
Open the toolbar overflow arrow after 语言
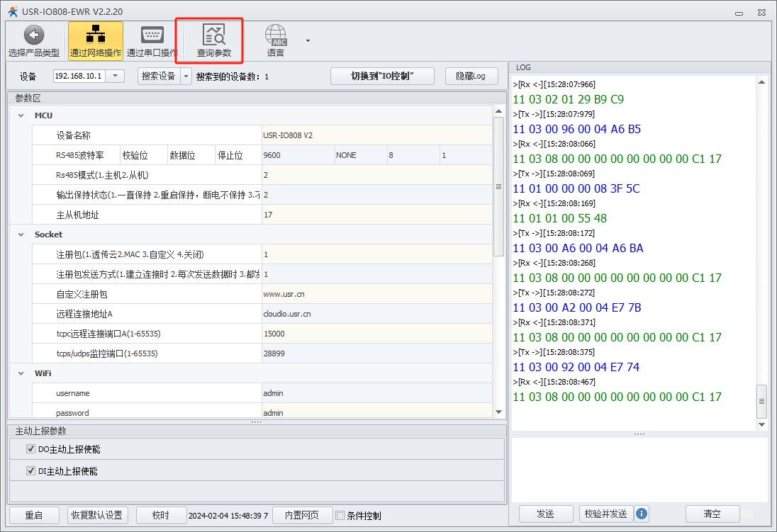pos(308,40)
